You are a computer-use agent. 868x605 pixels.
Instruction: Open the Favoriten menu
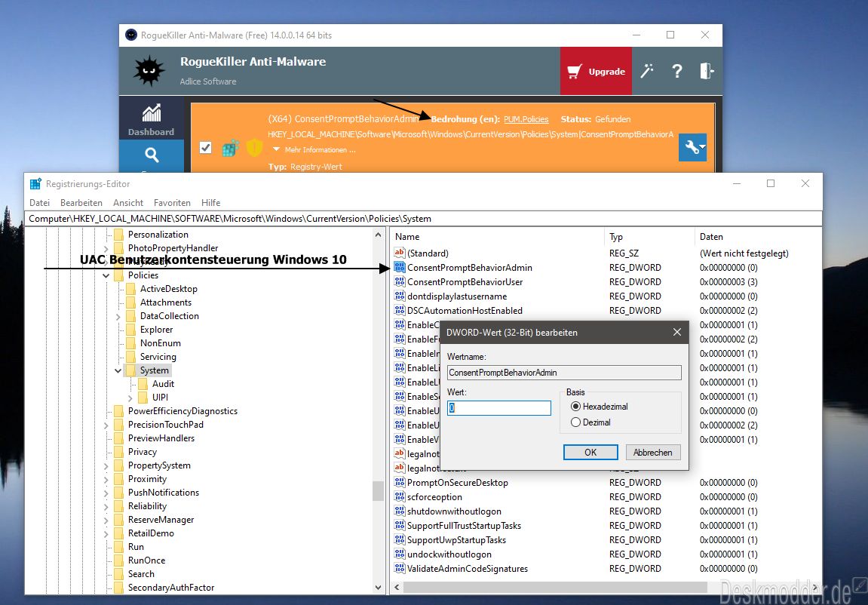click(x=172, y=203)
